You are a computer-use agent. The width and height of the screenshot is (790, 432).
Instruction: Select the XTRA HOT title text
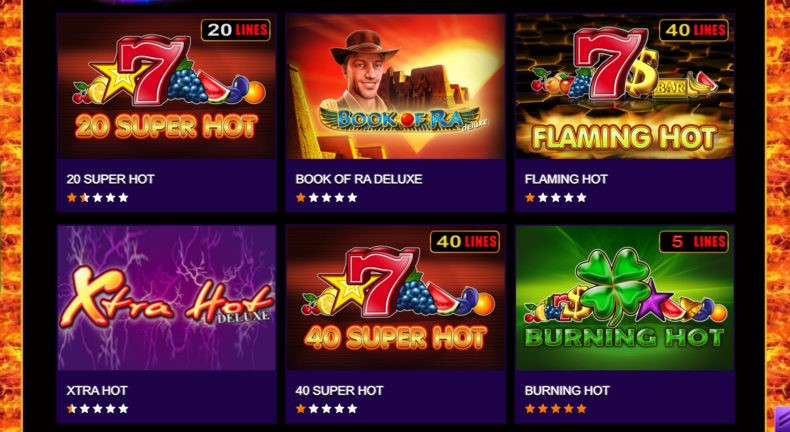[x=97, y=390]
